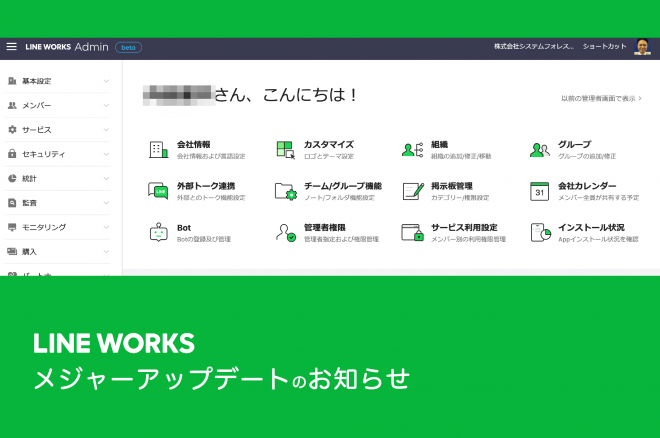Click the 管理者権限 title
The height and width of the screenshot is (438, 660).
(x=325, y=228)
